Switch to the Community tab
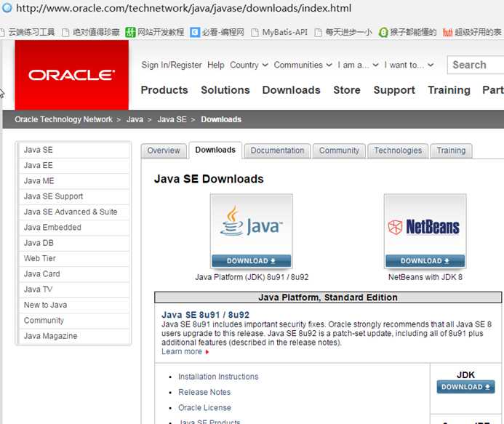This screenshot has width=504, height=424. [339, 151]
